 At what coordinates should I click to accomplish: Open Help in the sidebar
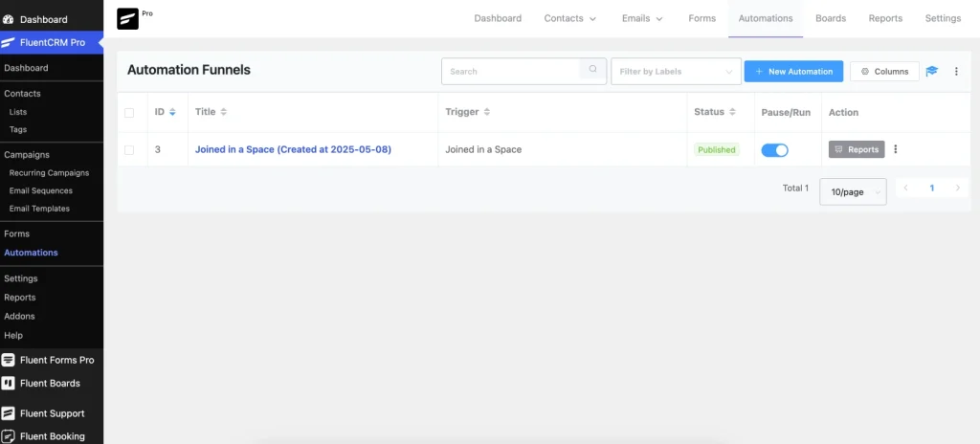point(13,335)
